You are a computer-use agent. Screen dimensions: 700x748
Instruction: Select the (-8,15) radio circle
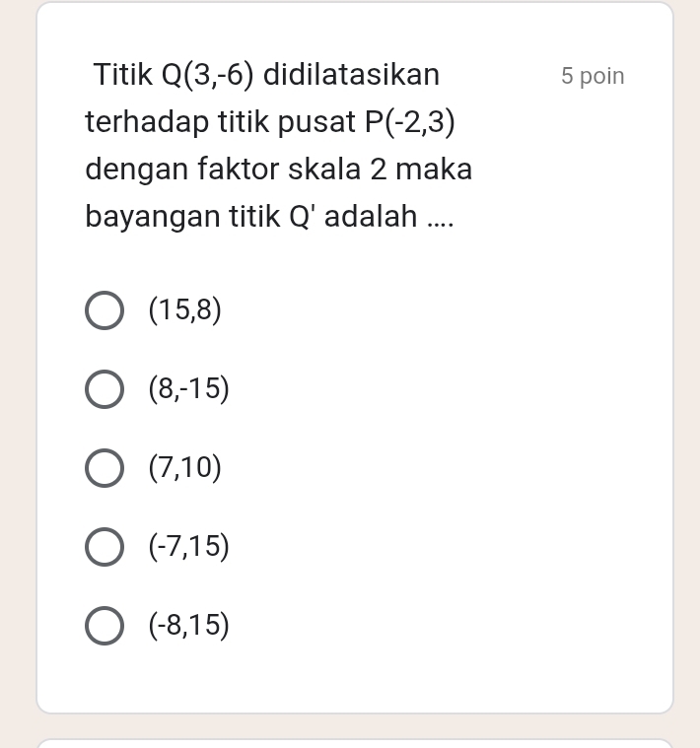tap(105, 626)
